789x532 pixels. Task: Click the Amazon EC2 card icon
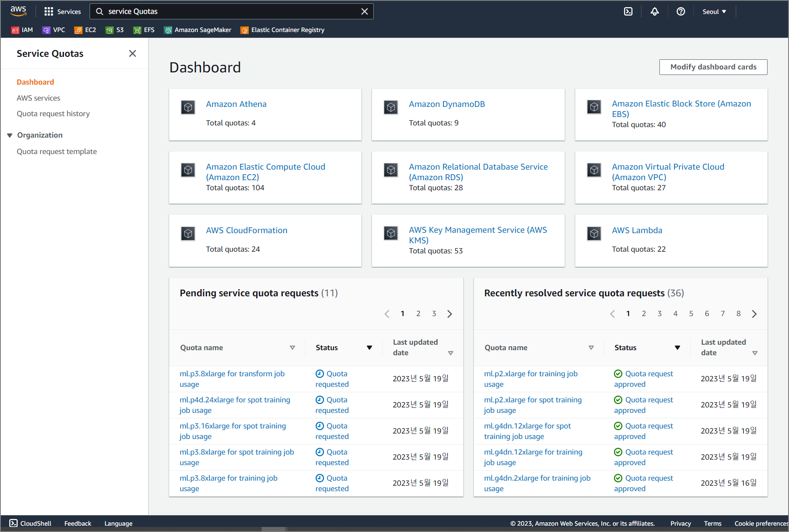pyautogui.click(x=188, y=170)
